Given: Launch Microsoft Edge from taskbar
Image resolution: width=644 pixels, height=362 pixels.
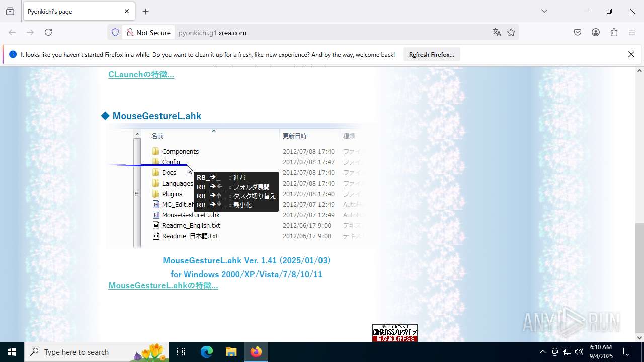Looking at the screenshot, I should [207, 352].
